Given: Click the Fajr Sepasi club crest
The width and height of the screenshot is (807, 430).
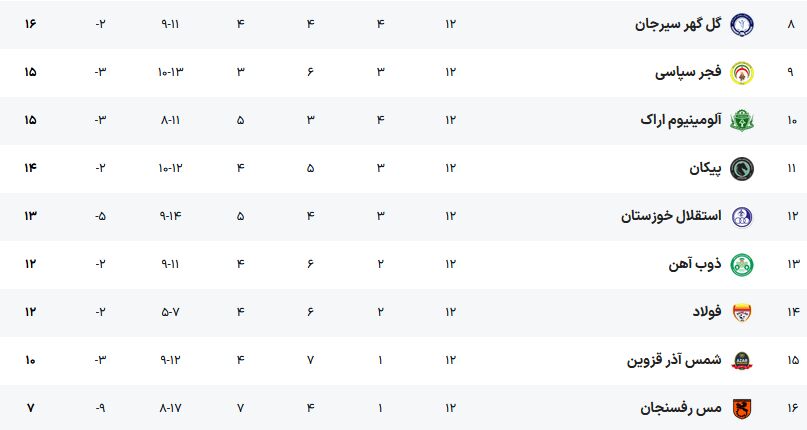Looking at the screenshot, I should [741, 72].
